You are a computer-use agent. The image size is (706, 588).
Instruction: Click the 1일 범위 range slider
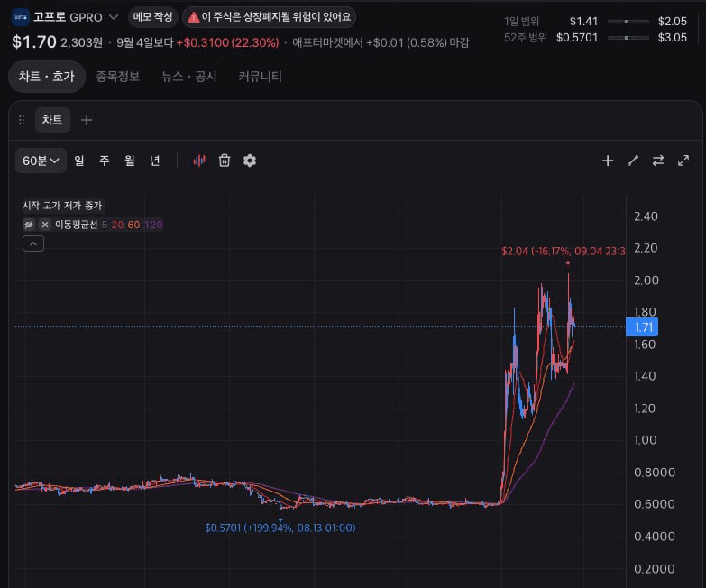coord(628,22)
